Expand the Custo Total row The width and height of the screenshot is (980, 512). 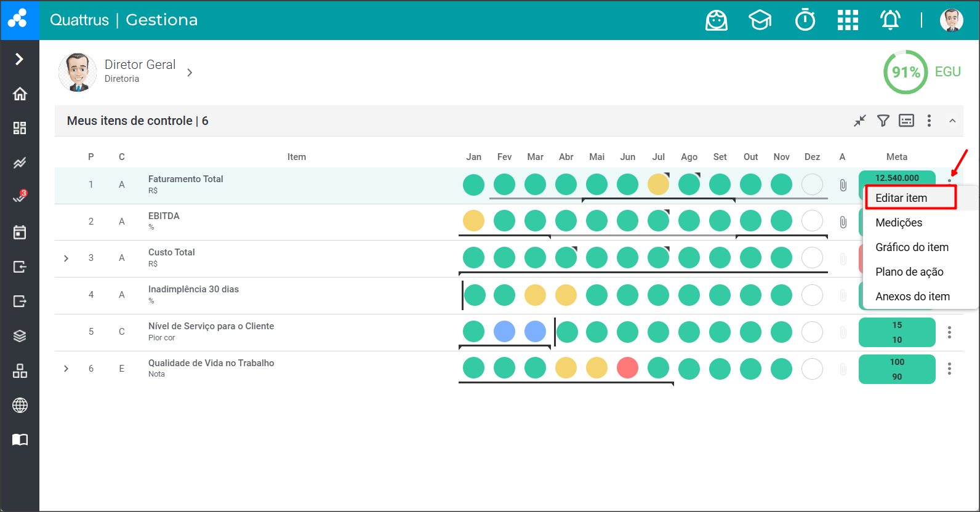[x=66, y=258]
